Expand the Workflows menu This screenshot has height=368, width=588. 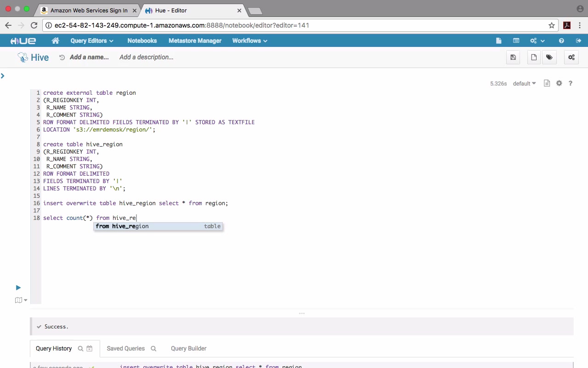point(249,40)
